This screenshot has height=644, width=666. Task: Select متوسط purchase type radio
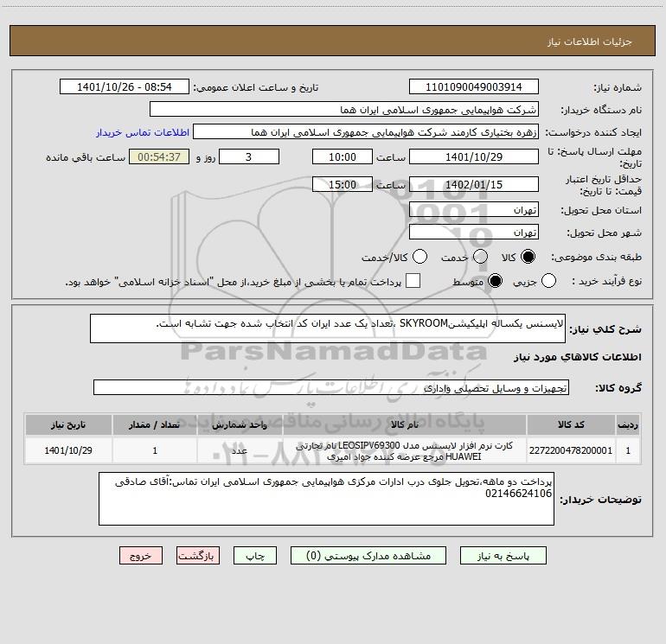coord(497,281)
